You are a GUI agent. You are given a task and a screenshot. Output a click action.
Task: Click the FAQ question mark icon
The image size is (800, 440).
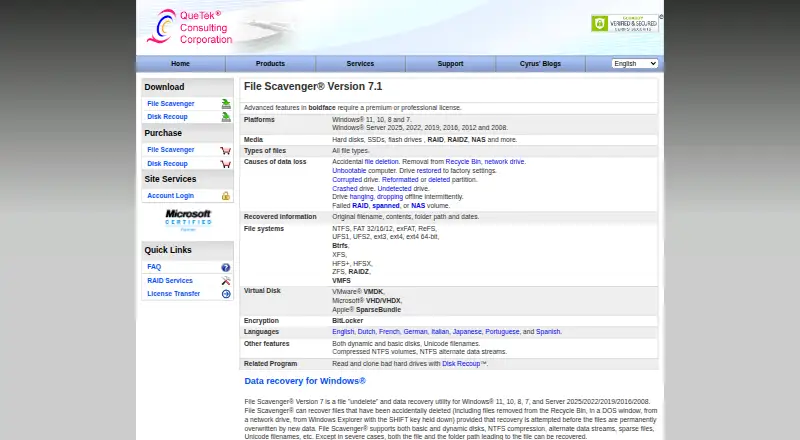[x=226, y=267]
